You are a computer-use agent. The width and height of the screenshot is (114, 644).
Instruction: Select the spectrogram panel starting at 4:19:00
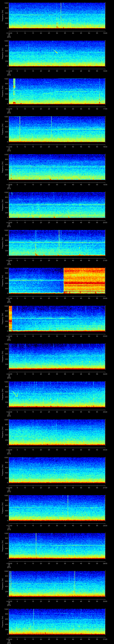pyautogui.click(x=57, y=205)
